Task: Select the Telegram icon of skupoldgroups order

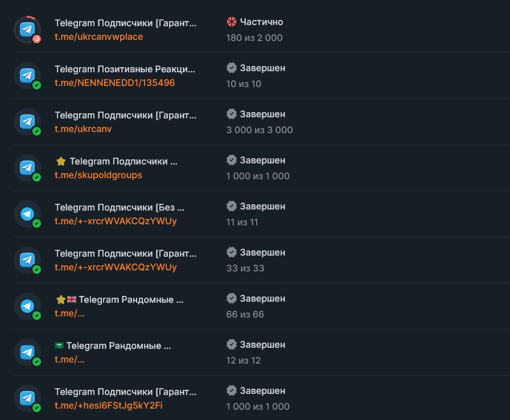Action: 27,168
